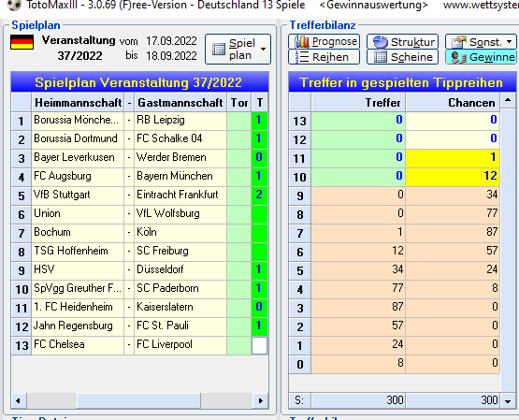Select the Borussia Mönche... home team cell
This screenshot has height=420, width=519.
point(78,121)
